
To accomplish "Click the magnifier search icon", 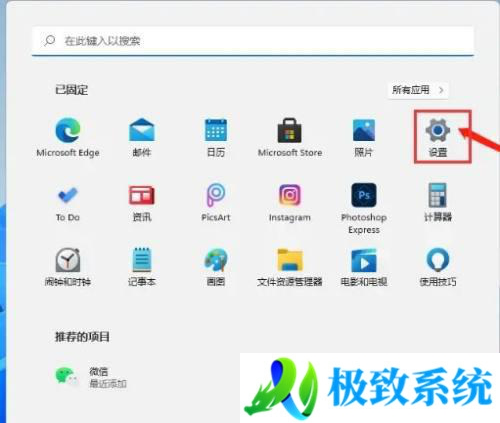I will point(50,41).
